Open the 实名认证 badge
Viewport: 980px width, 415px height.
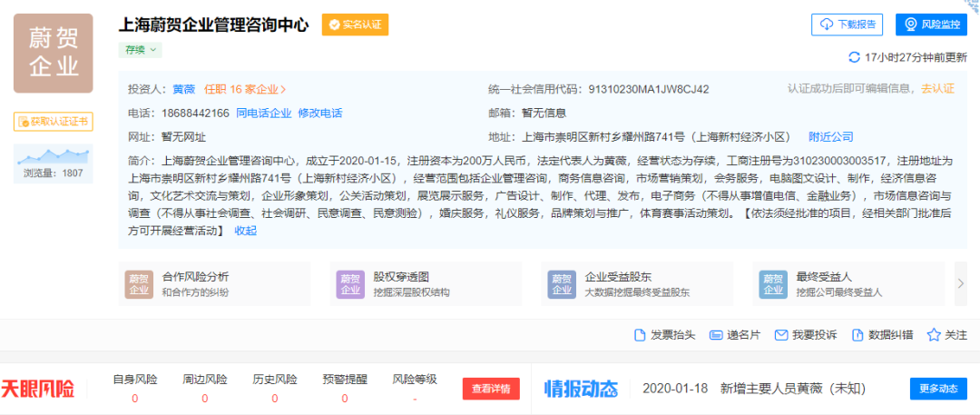click(355, 25)
